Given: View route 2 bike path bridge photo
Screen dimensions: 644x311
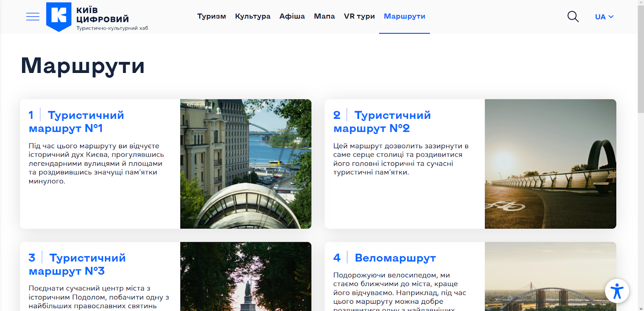Looking at the screenshot, I should tap(550, 164).
